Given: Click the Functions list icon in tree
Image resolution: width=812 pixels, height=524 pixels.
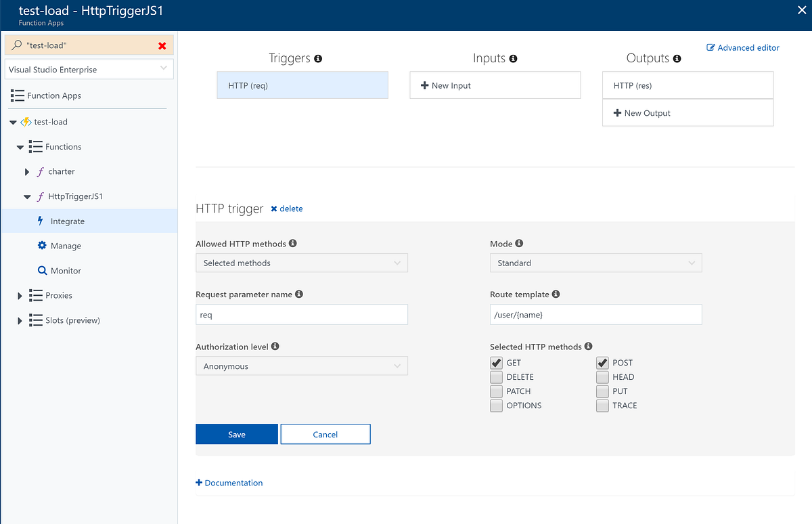Looking at the screenshot, I should pyautogui.click(x=36, y=146).
